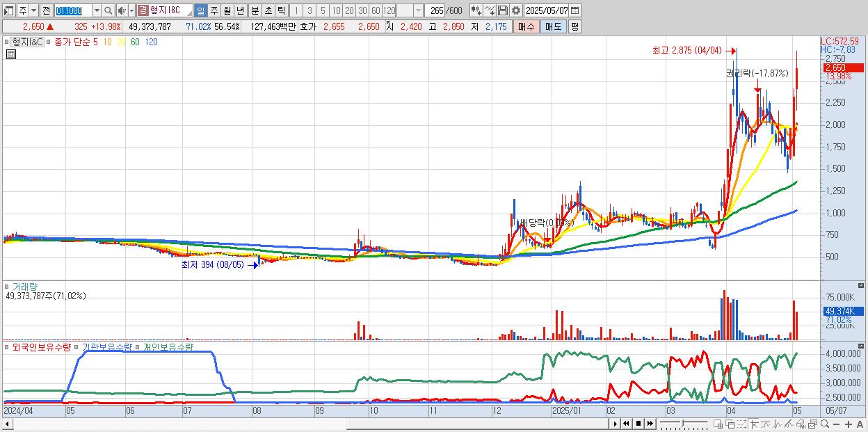Click the add chart region icon

click(x=718, y=424)
